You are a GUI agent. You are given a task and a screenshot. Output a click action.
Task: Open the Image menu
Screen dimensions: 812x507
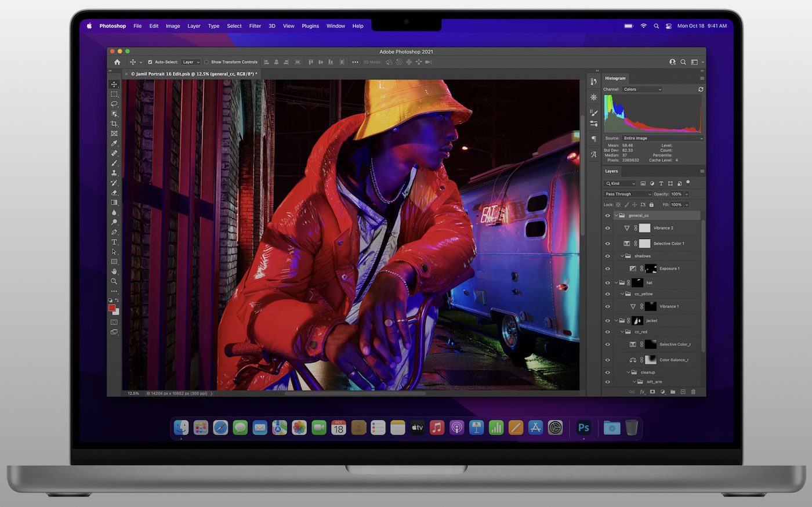[173, 26]
